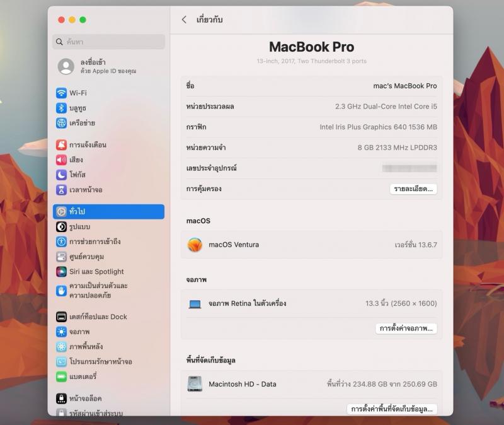Click "พื้นที่ว่าง 234.88 GB จาก 250.69 GB"
Image resolution: width=504 pixels, height=425 pixels.
click(382, 384)
